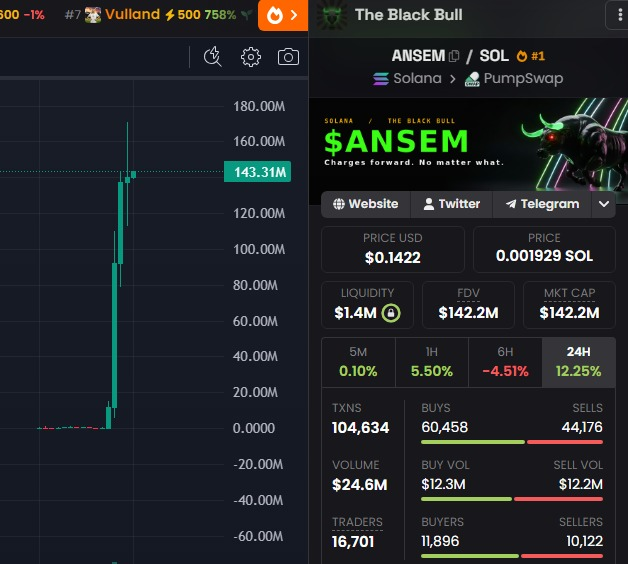
Task: Click the FDV $142.2M box
Action: point(468,305)
